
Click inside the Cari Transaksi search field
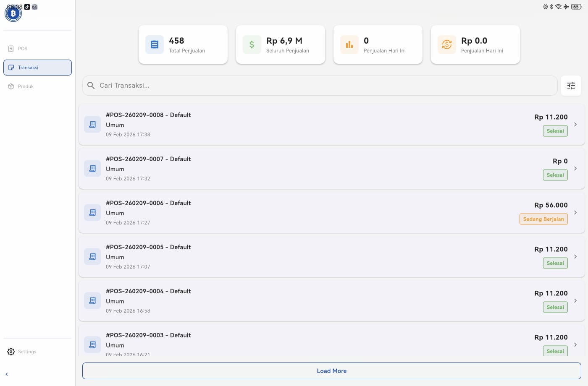coord(294,86)
